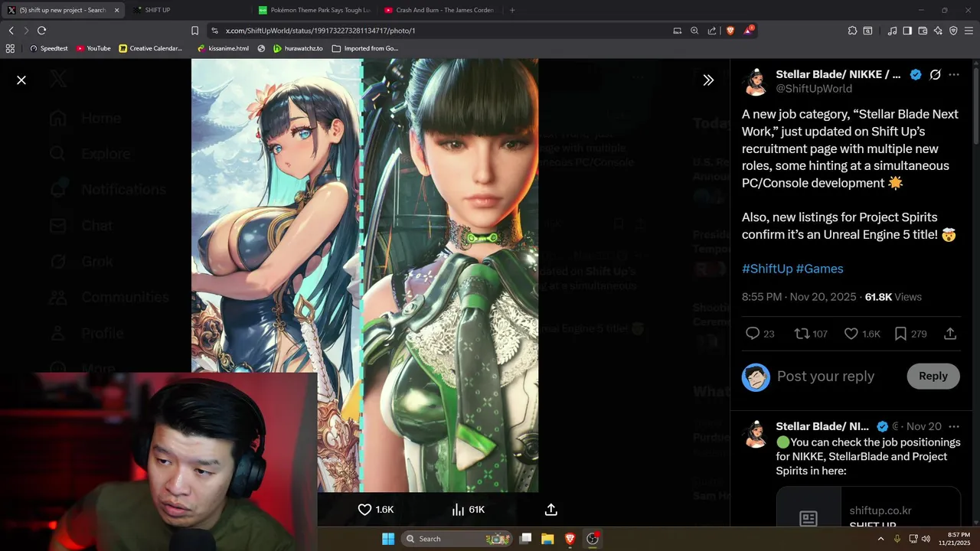Screen dimensions: 980x551
Task: Open the Brave Shields lion icon
Action: pyautogui.click(x=730, y=31)
